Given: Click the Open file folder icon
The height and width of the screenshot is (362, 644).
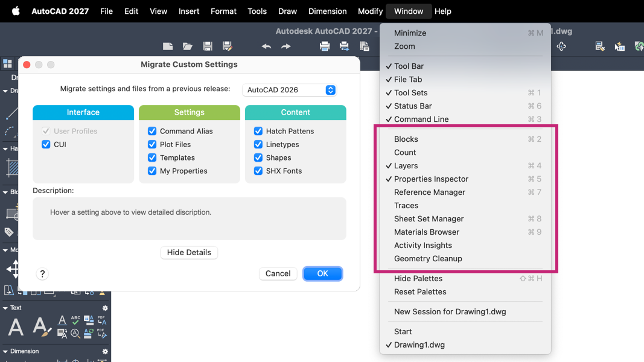Looking at the screenshot, I should [x=188, y=46].
